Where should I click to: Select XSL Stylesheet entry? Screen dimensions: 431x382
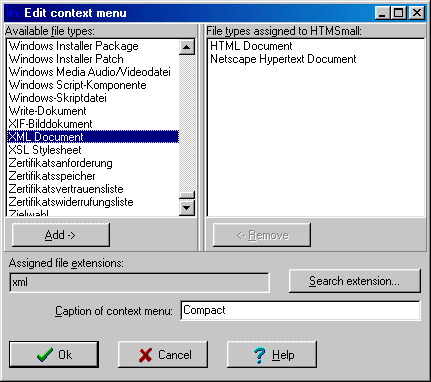pos(93,150)
